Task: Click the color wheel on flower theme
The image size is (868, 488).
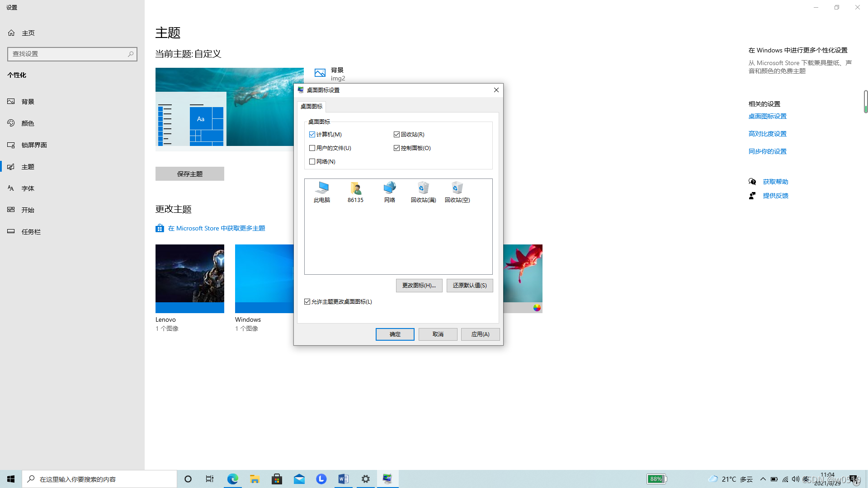Action: coord(537,308)
